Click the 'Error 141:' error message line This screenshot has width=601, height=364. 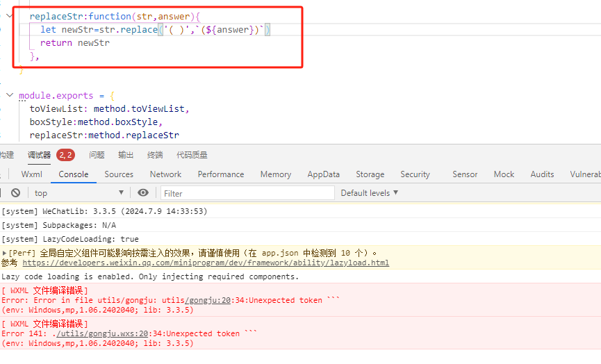(129, 333)
